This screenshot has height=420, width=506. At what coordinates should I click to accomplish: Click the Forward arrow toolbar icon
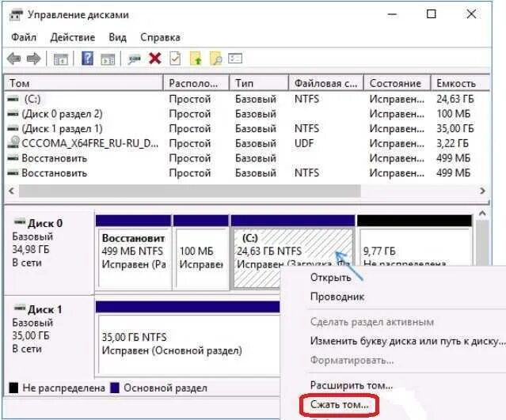tap(33, 59)
